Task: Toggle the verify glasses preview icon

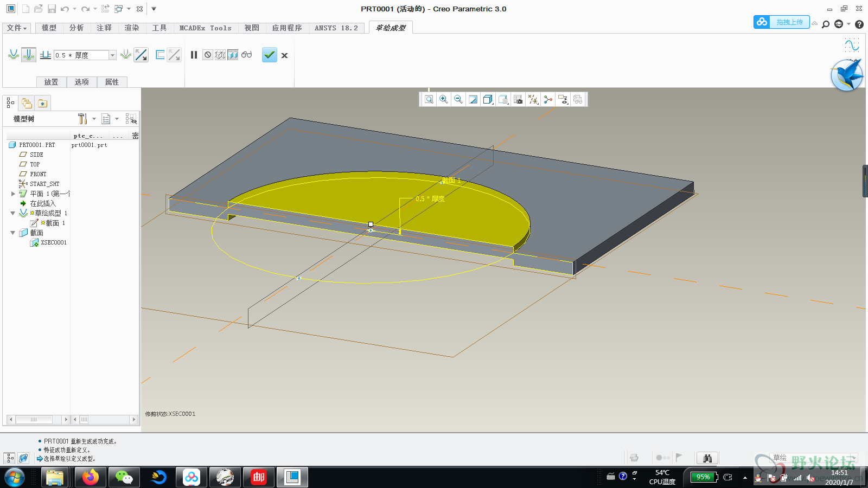Action: (x=247, y=55)
